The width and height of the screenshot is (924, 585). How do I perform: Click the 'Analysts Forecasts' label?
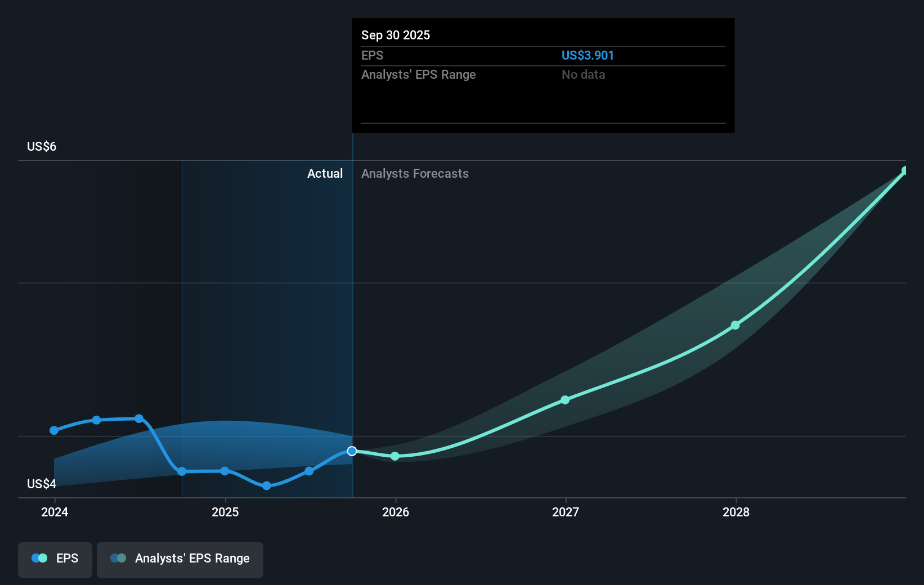[415, 173]
